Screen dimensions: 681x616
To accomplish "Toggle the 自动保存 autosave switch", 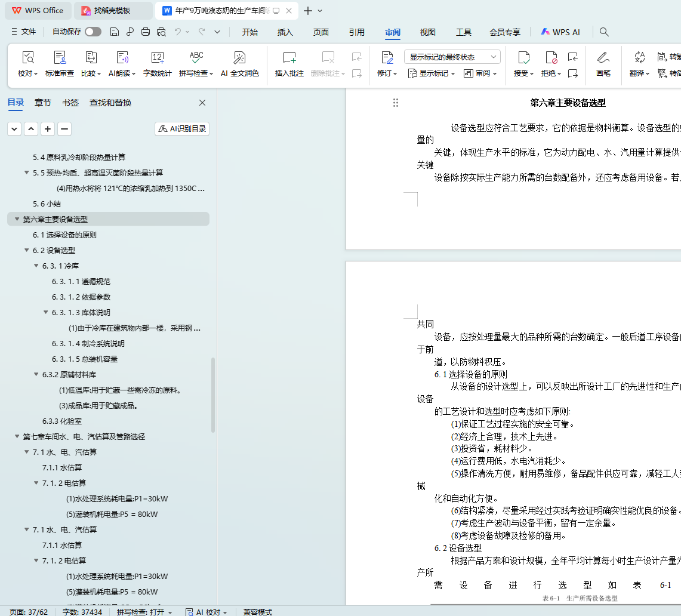I will click(93, 32).
